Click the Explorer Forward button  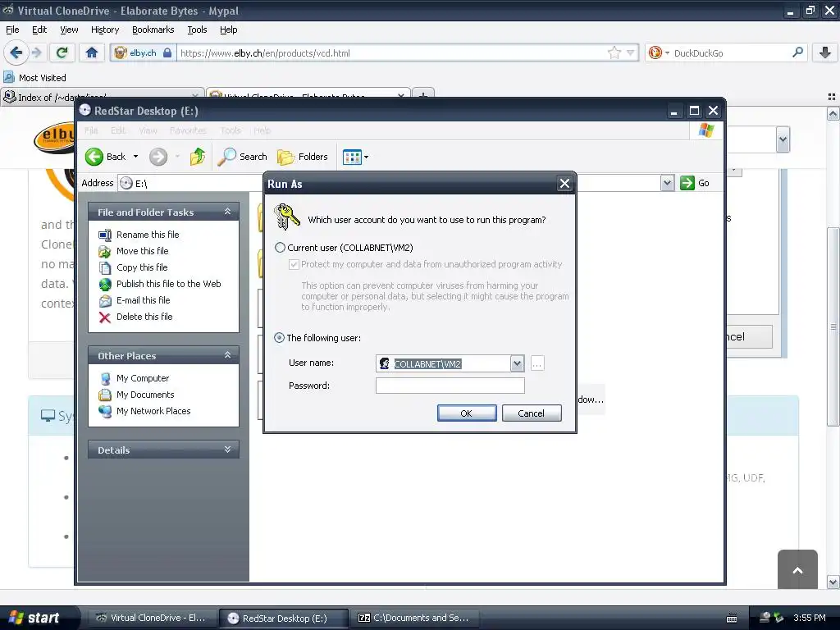[x=158, y=157]
